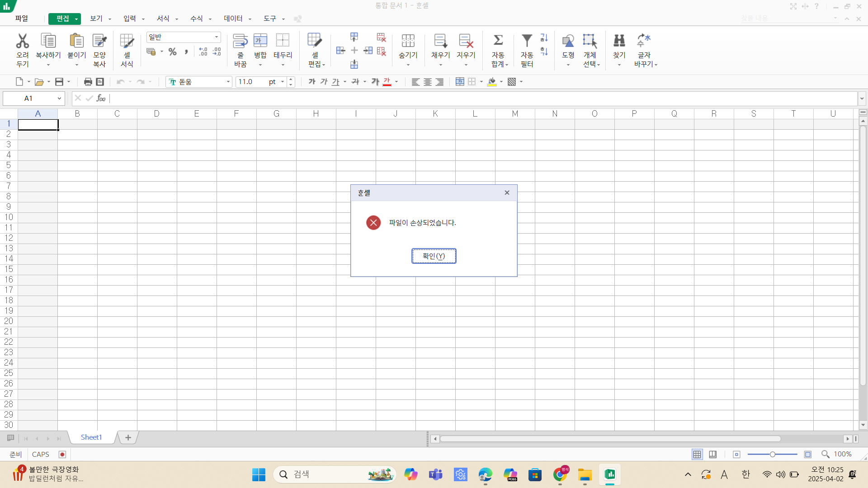Click the print icon in toolbar
Image resolution: width=868 pixels, height=488 pixels.
click(x=88, y=82)
